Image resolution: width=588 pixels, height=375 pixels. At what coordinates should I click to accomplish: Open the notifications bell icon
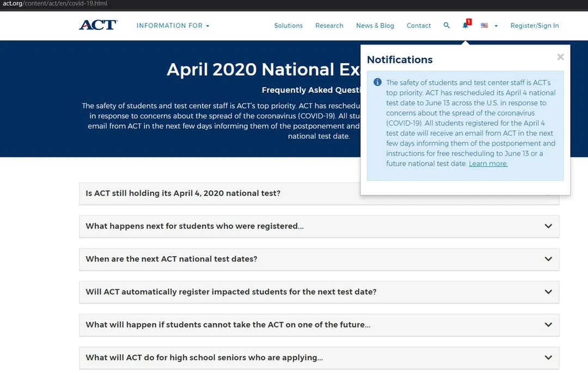pos(465,25)
